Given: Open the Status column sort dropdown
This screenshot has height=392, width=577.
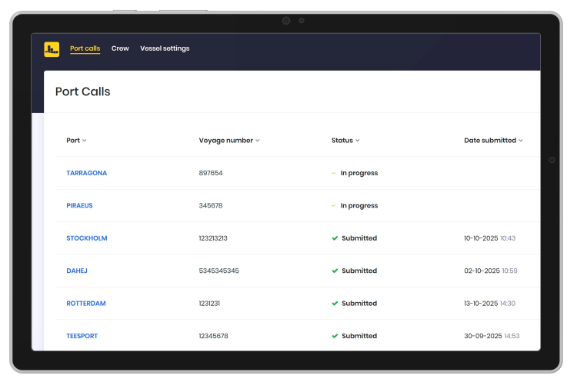Looking at the screenshot, I should click(358, 141).
